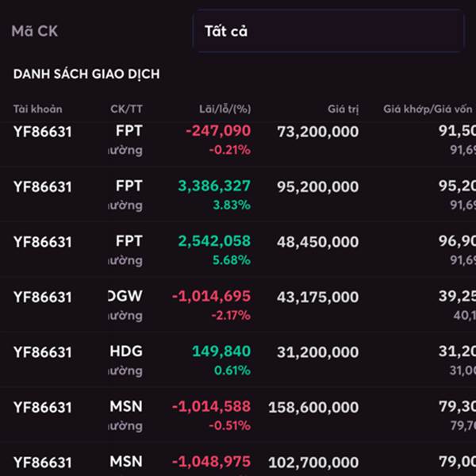Select the HDG profit value 149,840
The image size is (476, 476).
point(221,351)
